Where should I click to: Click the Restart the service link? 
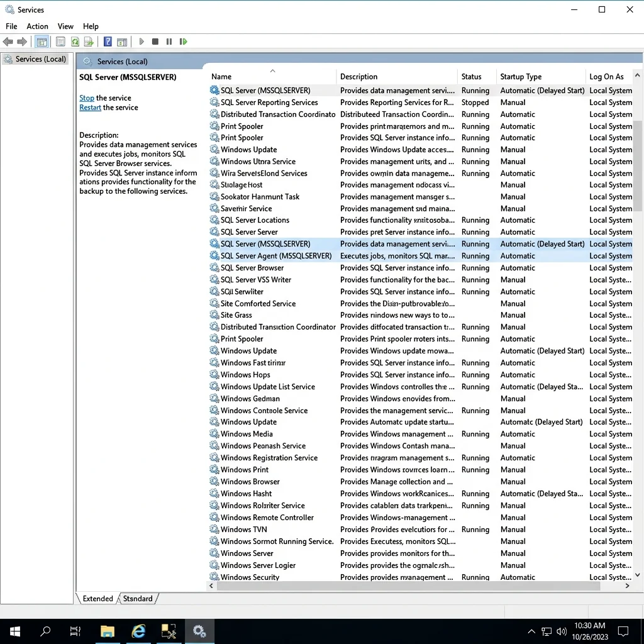(90, 107)
